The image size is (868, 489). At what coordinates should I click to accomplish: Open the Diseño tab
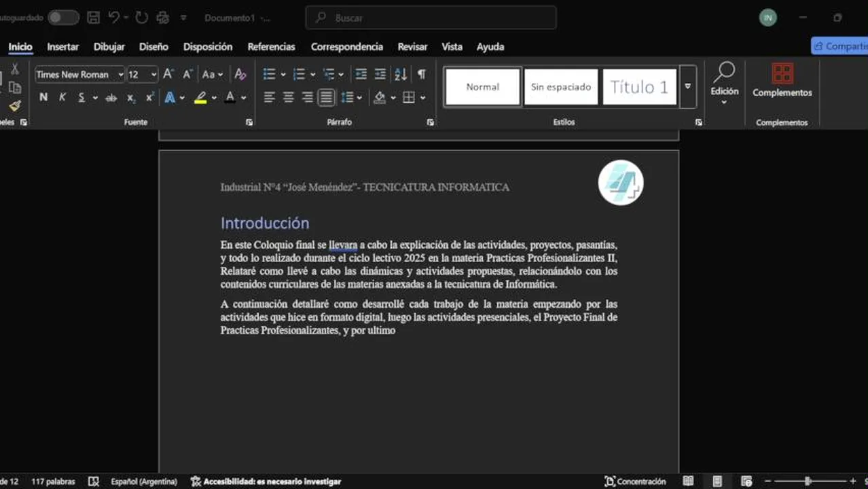(x=153, y=47)
